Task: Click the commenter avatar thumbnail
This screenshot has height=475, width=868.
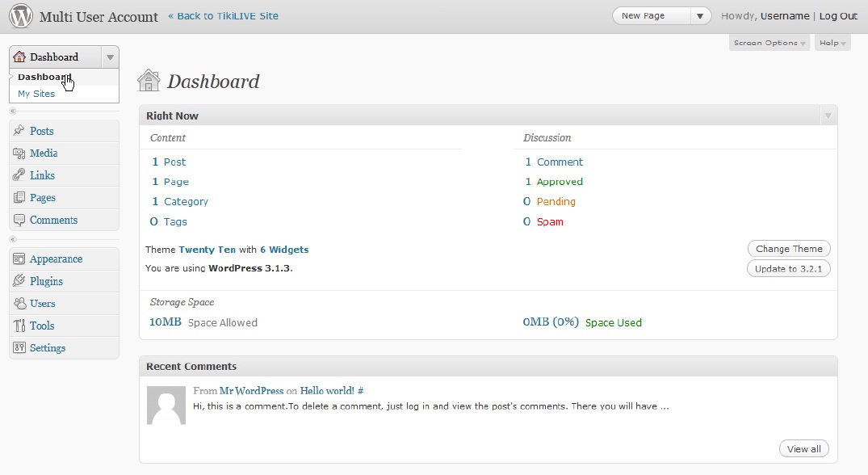Action: [166, 406]
